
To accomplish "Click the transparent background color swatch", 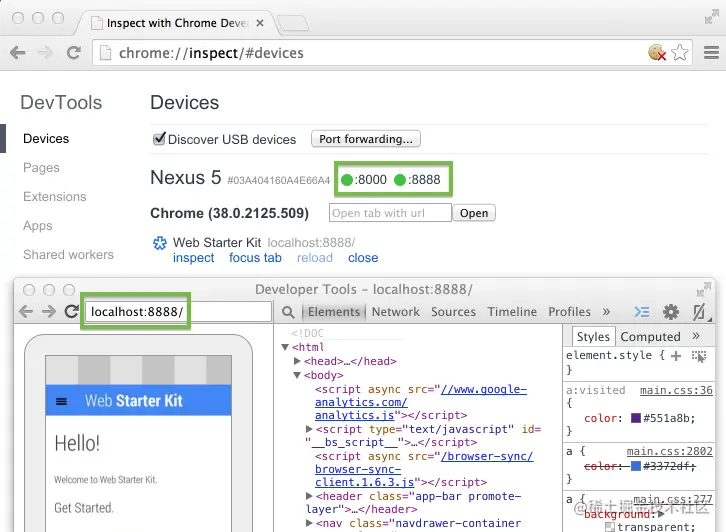I will (610, 527).
